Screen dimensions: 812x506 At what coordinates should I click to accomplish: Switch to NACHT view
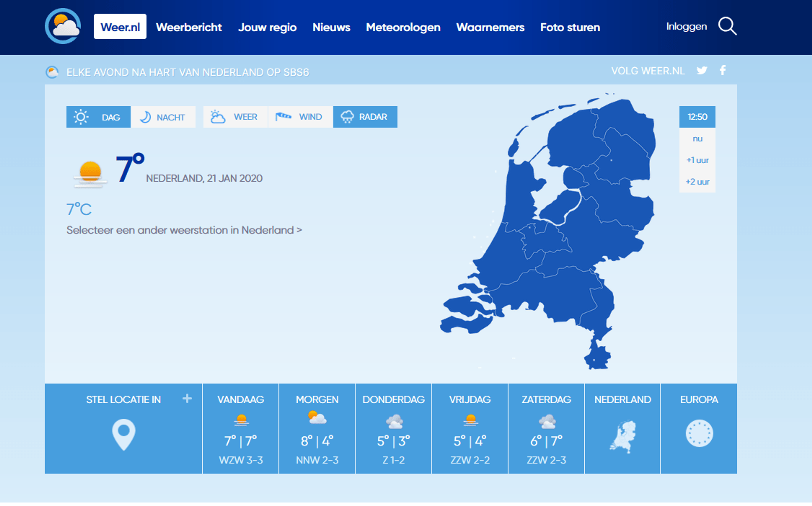click(x=163, y=117)
